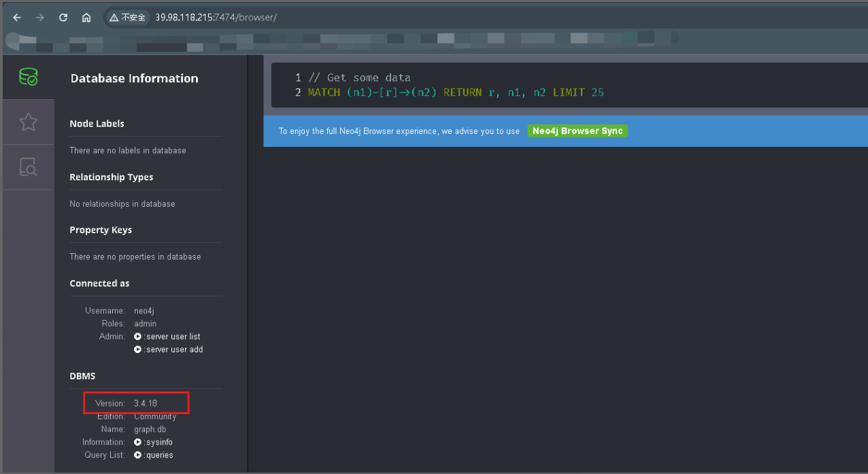Open browser home page
This screenshot has width=868, height=474.
tap(86, 18)
